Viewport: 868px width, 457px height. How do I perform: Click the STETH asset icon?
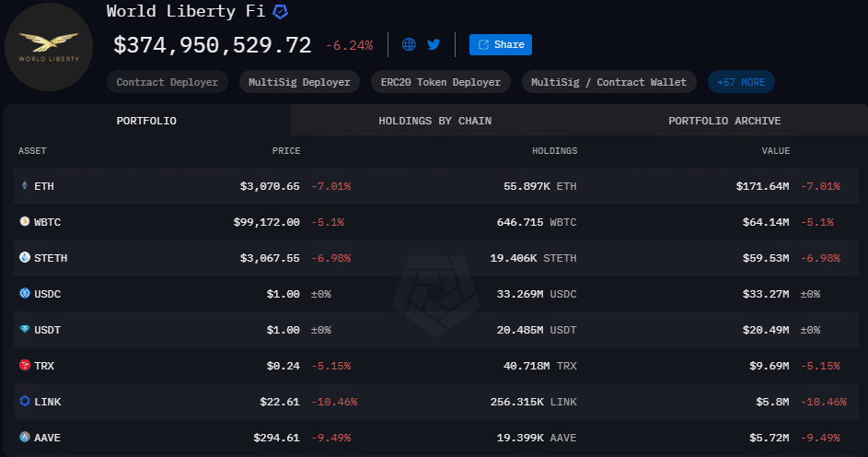[25, 258]
